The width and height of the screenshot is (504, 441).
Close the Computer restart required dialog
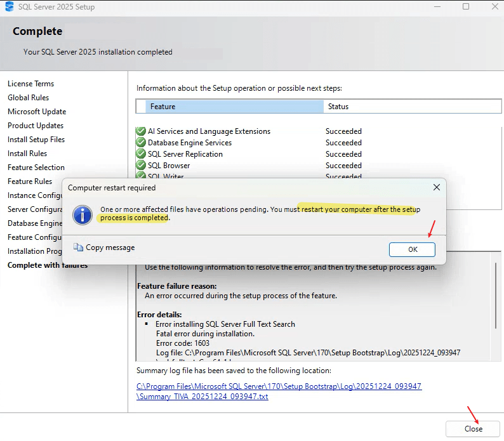point(437,187)
